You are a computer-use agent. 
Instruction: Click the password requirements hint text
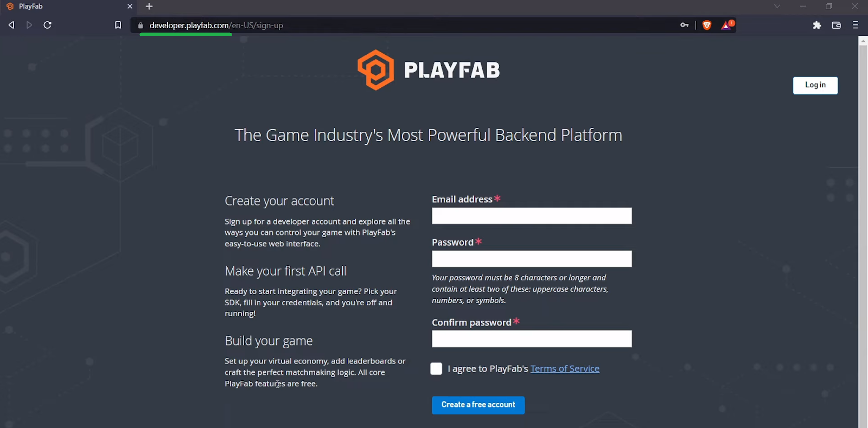coord(520,289)
